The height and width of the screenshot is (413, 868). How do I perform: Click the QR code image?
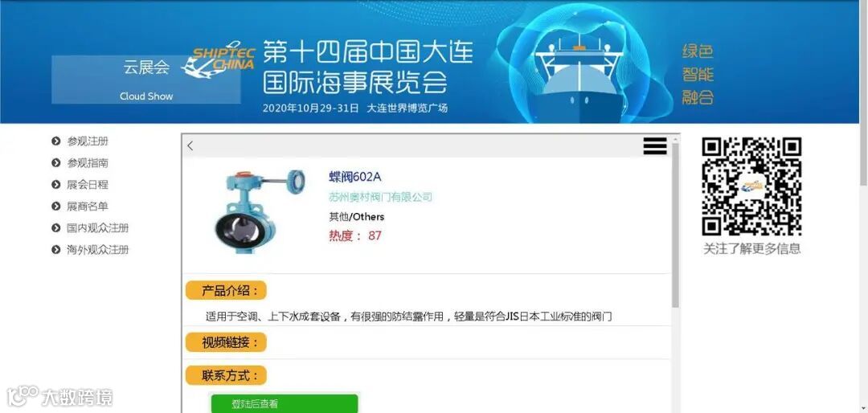tap(751, 186)
